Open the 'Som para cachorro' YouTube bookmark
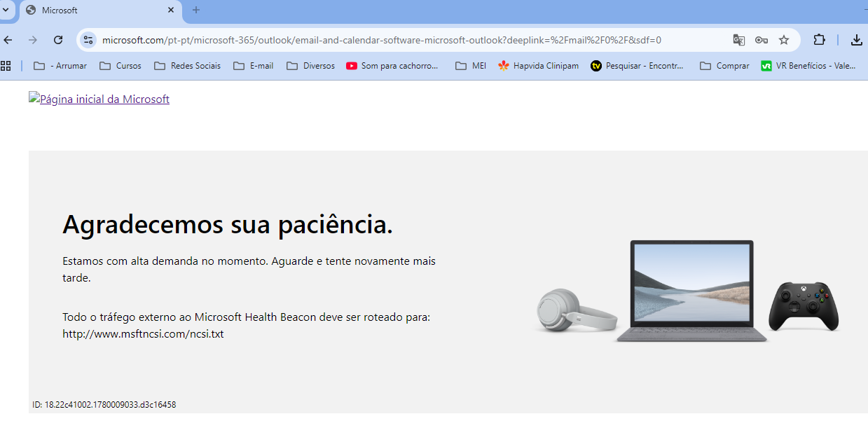This screenshot has height=442, width=868. (x=392, y=66)
